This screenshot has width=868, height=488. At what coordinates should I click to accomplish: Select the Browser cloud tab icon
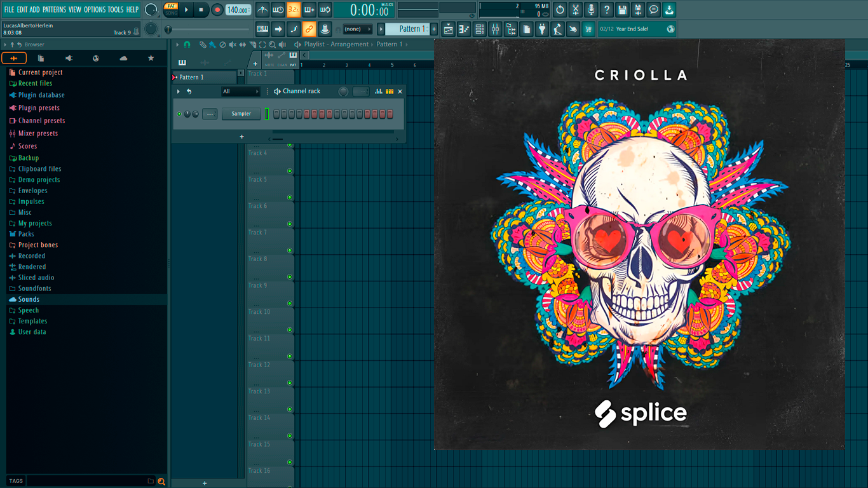[123, 58]
